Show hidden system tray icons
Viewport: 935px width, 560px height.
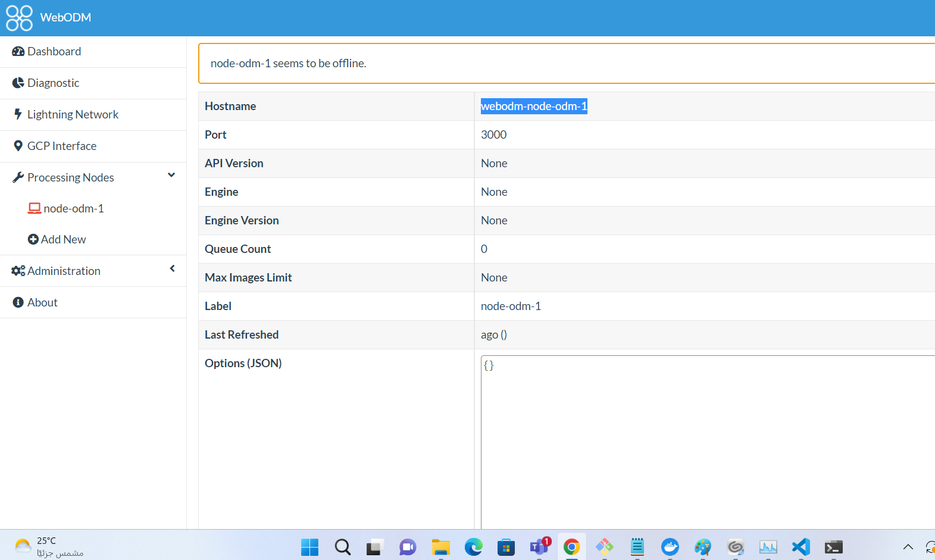[908, 547]
